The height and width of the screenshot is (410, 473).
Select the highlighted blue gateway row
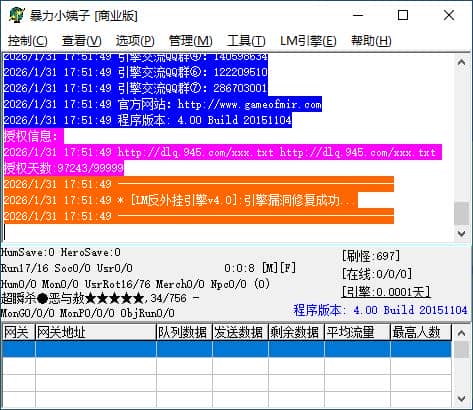tap(227, 349)
